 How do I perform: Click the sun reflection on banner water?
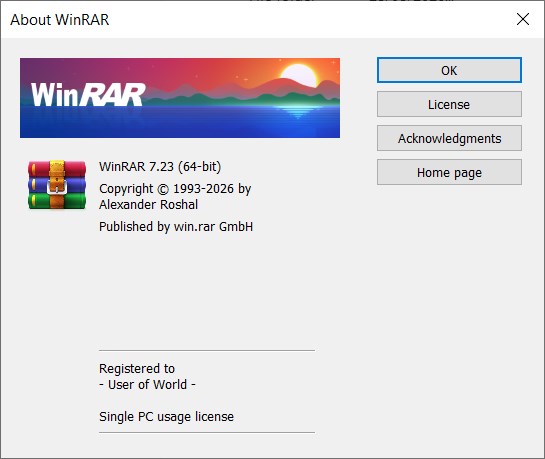[x=298, y=112]
